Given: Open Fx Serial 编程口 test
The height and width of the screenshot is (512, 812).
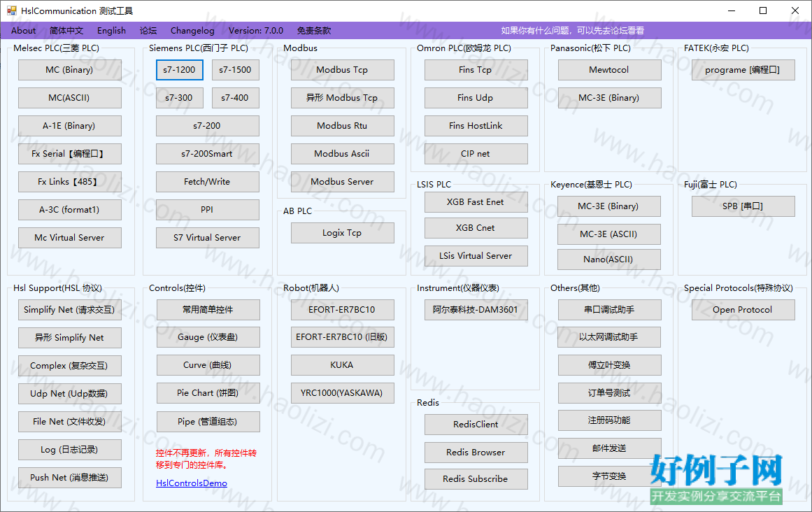Looking at the screenshot, I should [70, 154].
